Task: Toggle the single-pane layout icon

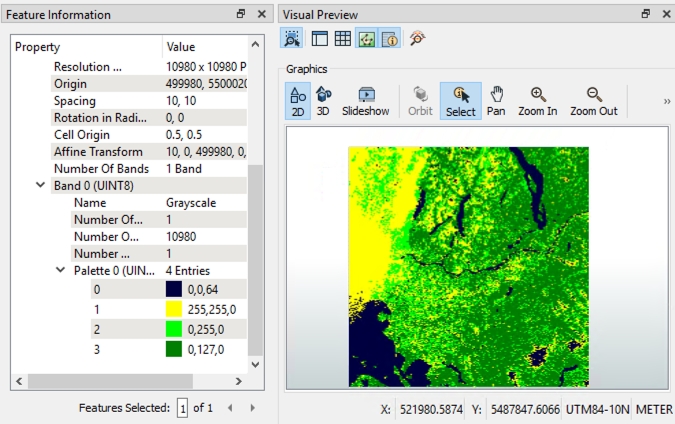Action: (319, 39)
